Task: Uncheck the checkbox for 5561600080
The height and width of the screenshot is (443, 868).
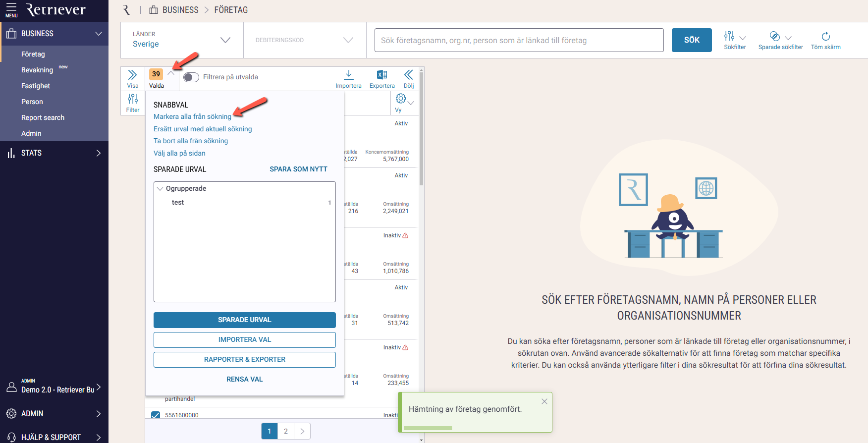Action: [156, 415]
